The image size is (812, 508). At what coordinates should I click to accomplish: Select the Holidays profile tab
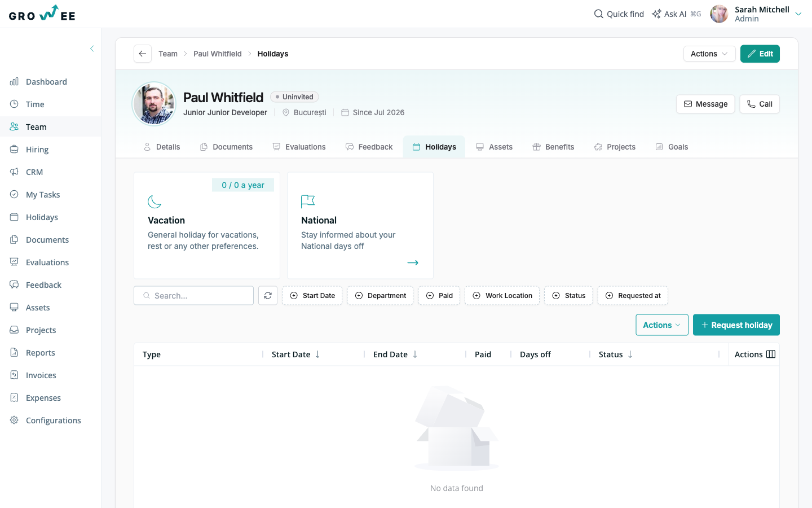(x=434, y=147)
